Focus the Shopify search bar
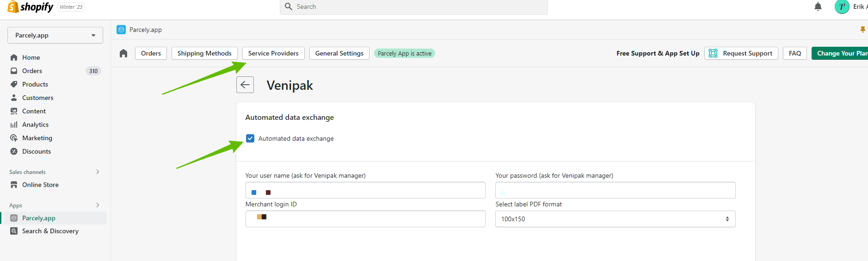The image size is (868, 261). (x=413, y=6)
